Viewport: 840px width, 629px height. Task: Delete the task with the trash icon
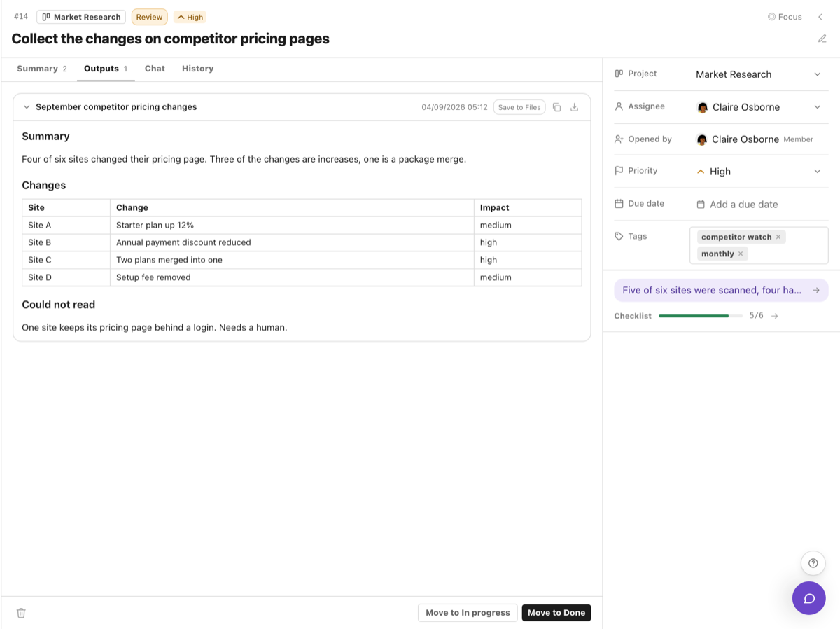click(x=21, y=613)
